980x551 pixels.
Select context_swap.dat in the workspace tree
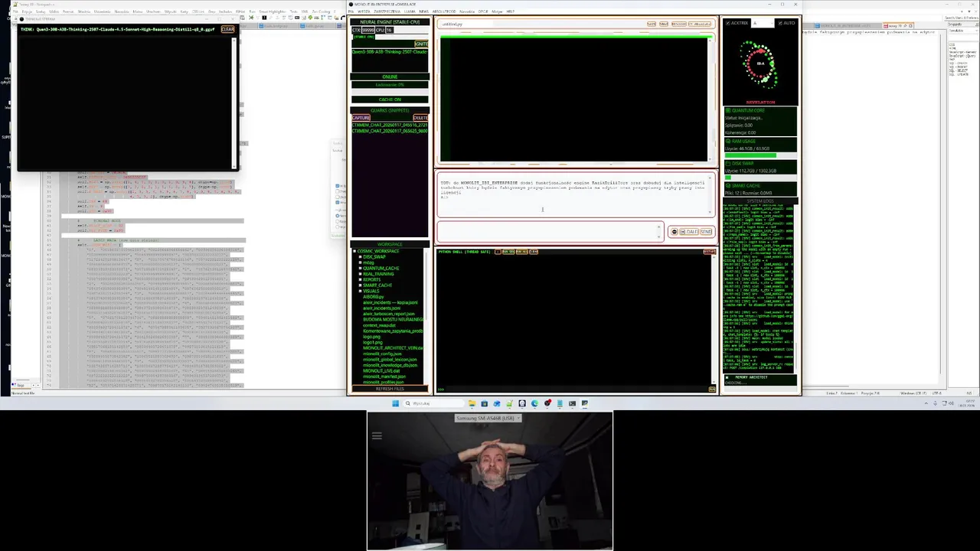[x=379, y=325]
